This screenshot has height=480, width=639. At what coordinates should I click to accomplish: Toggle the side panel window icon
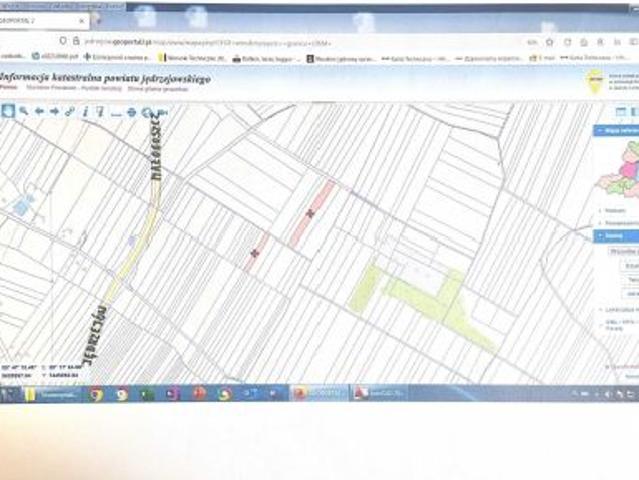[x=620, y=111]
